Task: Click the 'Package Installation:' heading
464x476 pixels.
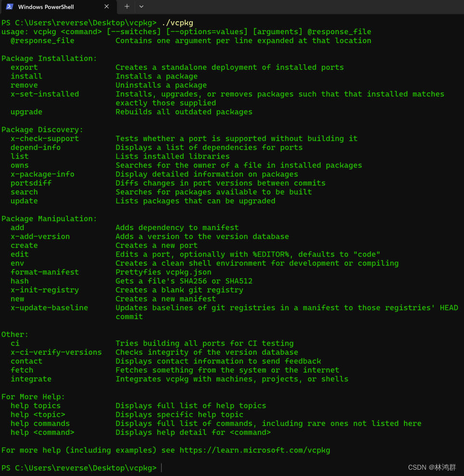Action: pyautogui.click(x=49, y=58)
